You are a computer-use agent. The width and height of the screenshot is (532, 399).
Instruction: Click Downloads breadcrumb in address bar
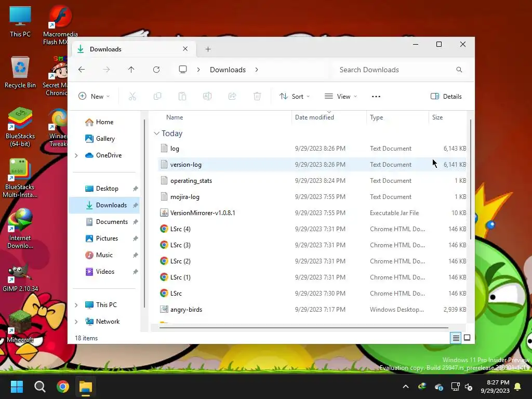[228, 70]
